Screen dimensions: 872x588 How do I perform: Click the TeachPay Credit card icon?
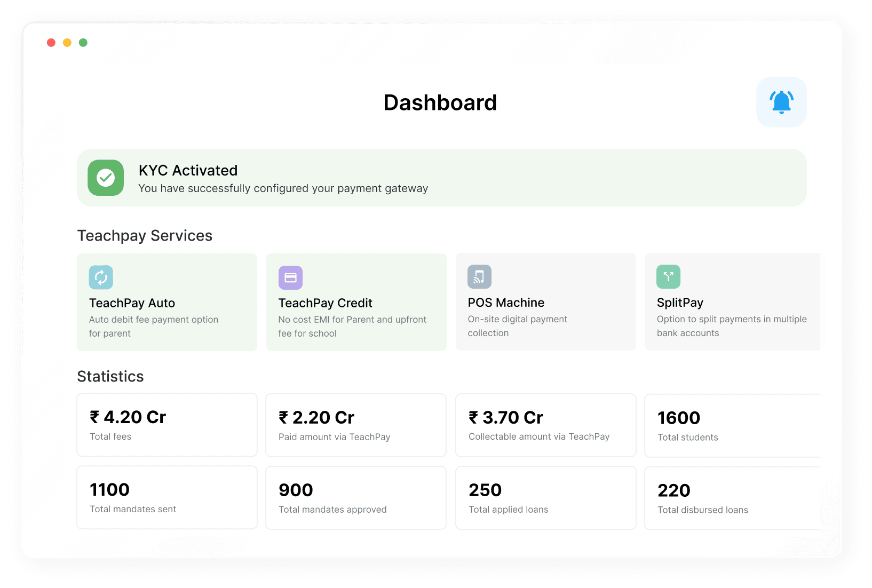(x=290, y=277)
